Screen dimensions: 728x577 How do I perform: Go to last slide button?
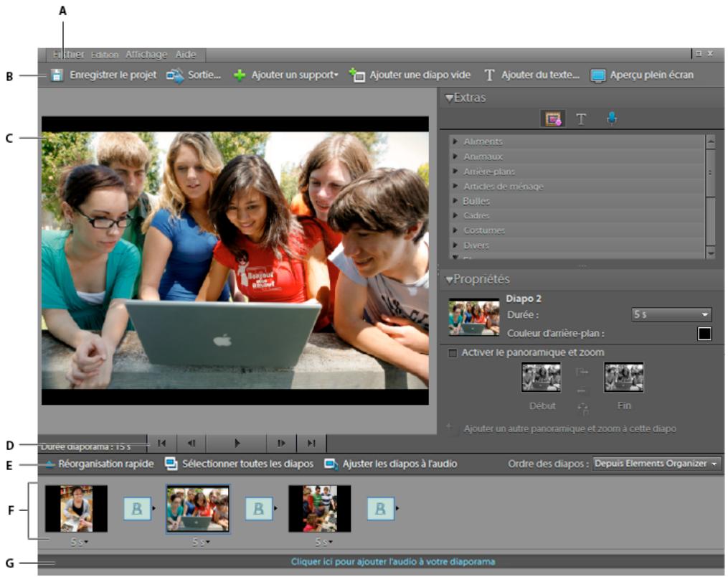311,444
